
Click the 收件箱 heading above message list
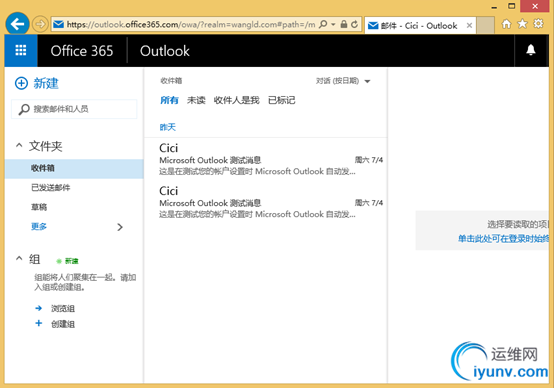click(x=171, y=81)
